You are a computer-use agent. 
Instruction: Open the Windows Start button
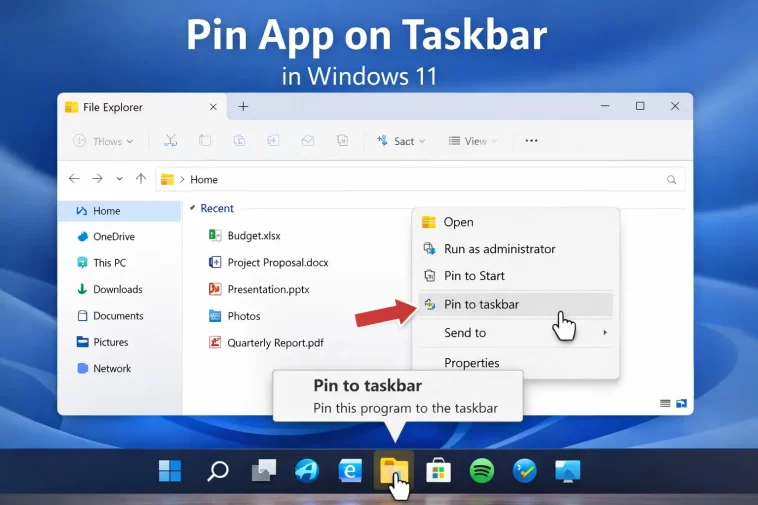pos(170,471)
